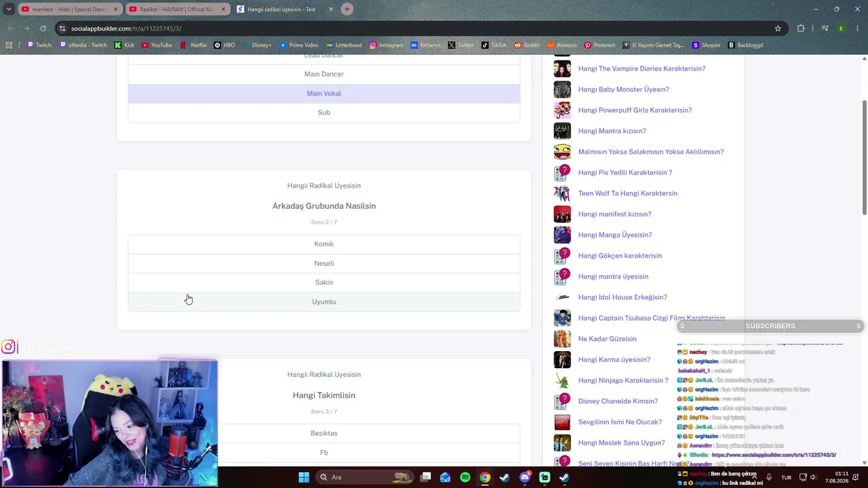Open the Hangi Powerpuff Girls Karakterisin test
Viewport: 868px width, 488px height.
coord(635,110)
